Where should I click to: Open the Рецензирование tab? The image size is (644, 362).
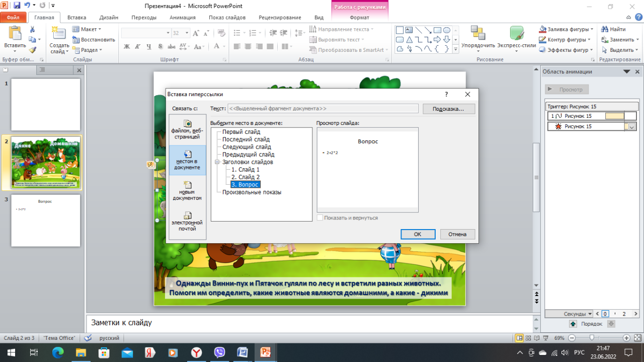click(280, 17)
